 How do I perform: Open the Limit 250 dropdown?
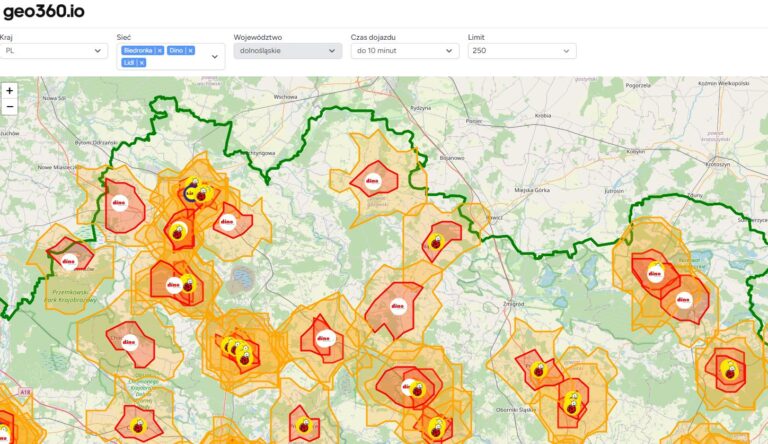(x=522, y=50)
